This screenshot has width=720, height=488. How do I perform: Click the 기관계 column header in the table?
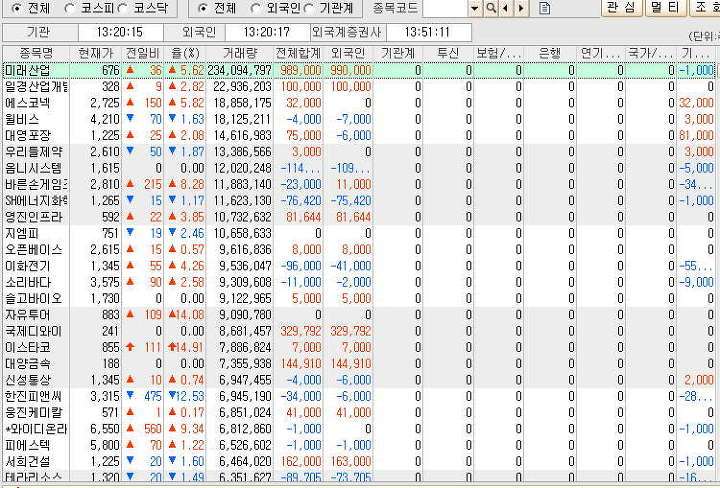(398, 53)
